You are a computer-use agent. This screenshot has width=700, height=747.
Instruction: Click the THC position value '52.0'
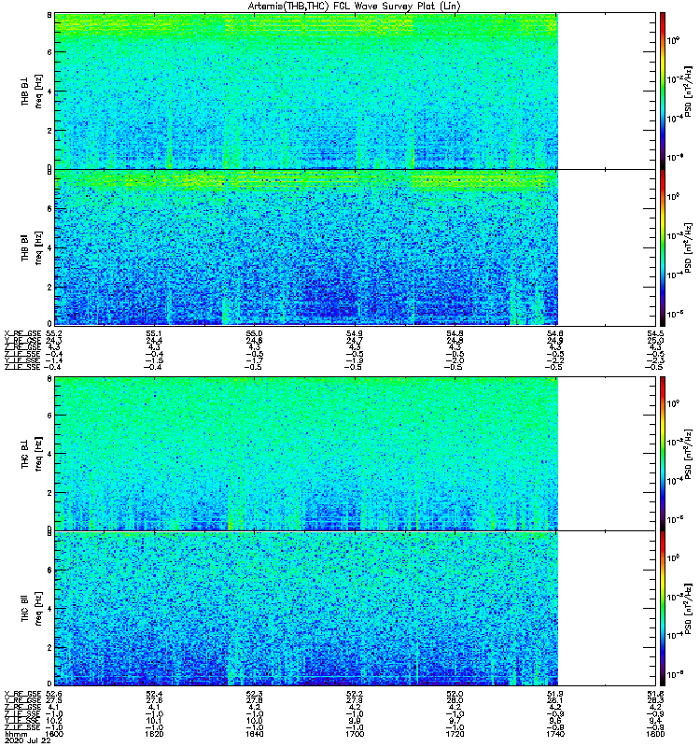tap(455, 694)
